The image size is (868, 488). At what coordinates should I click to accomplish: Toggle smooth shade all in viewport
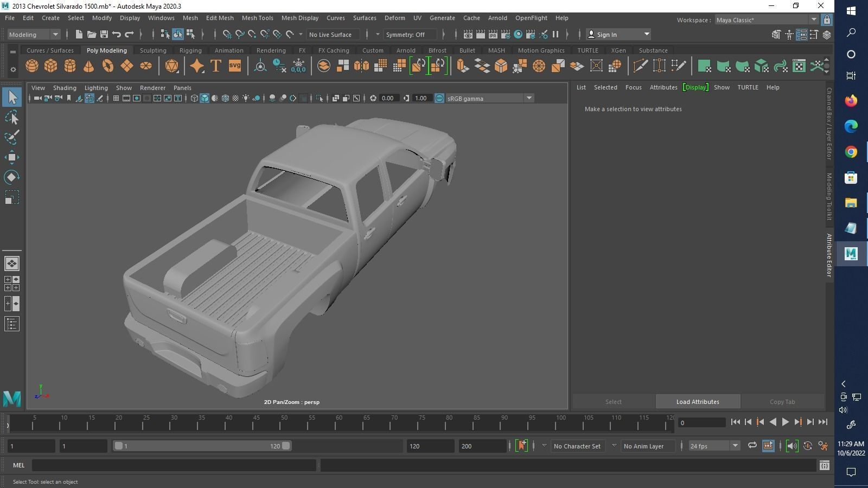(x=205, y=98)
